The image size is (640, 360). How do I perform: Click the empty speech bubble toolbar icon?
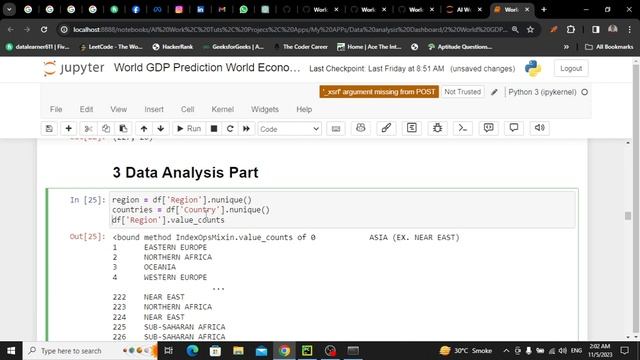[514, 128]
